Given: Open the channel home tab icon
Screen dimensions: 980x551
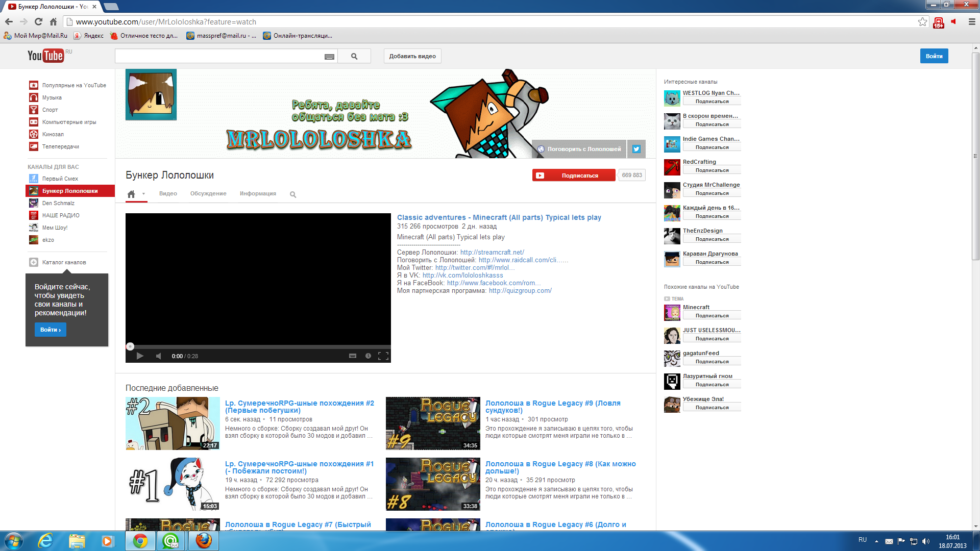Looking at the screenshot, I should point(131,194).
